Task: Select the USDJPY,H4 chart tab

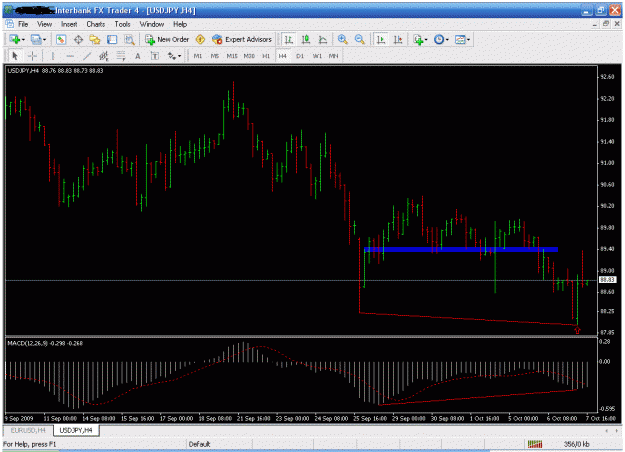Action: pyautogui.click(x=76, y=430)
